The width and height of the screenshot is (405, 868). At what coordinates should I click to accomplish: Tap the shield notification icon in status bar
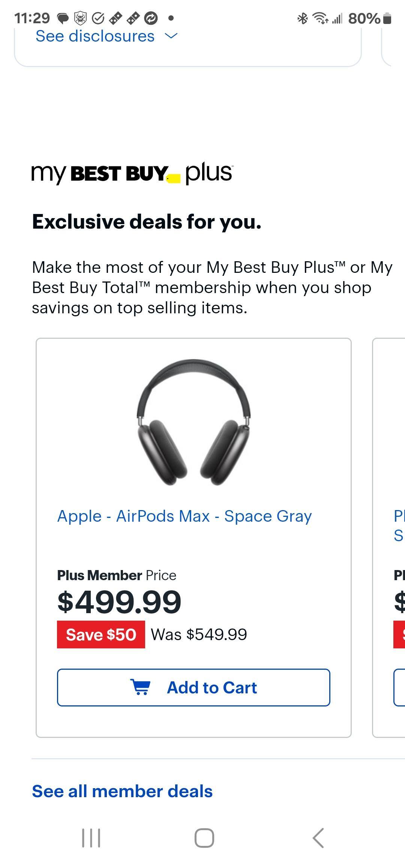tap(80, 18)
